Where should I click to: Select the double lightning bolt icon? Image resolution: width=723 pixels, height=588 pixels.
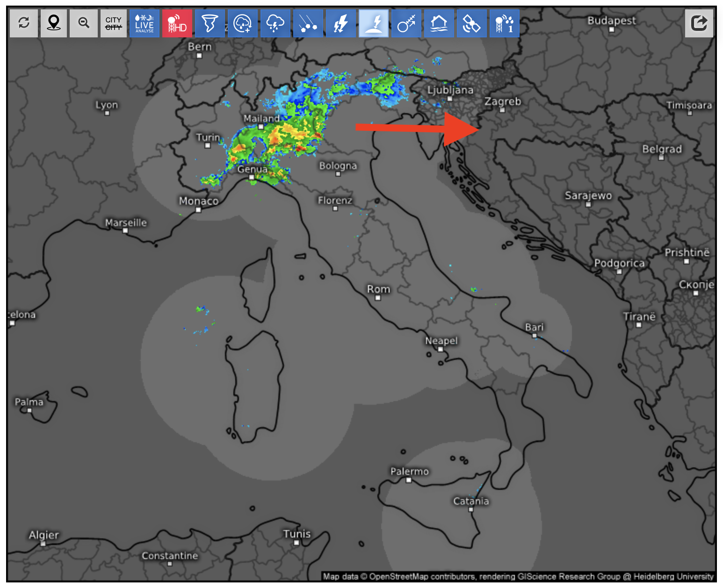point(341,23)
